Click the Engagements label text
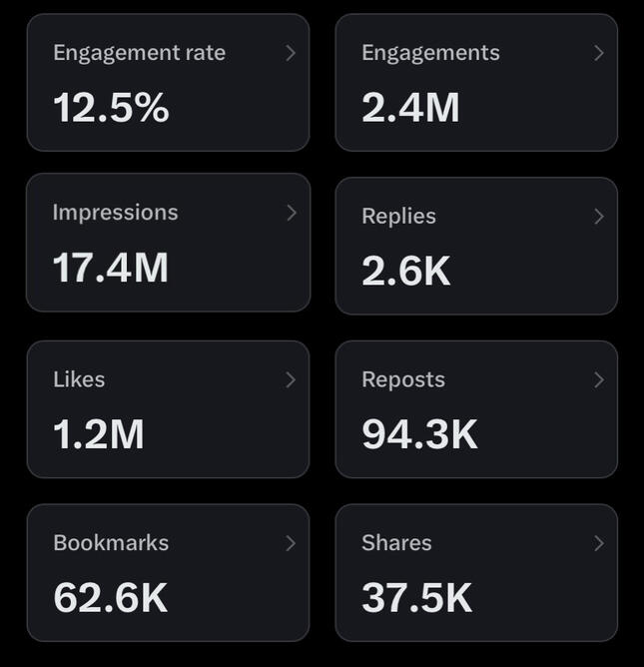 click(430, 53)
